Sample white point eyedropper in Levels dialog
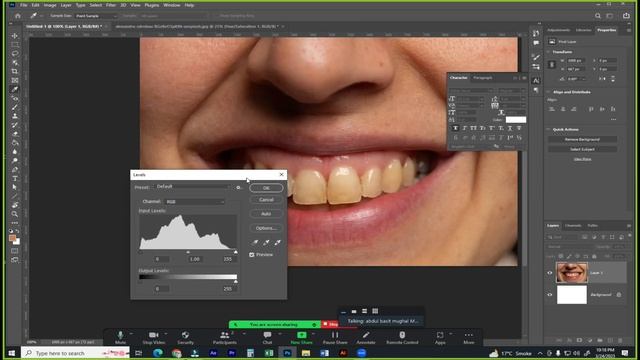This screenshot has width=640, height=360. (278, 242)
